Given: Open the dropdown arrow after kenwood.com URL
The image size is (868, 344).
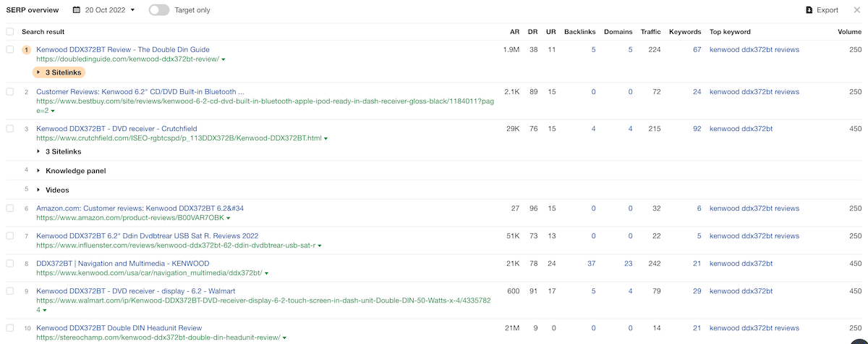Looking at the screenshot, I should [x=266, y=274].
